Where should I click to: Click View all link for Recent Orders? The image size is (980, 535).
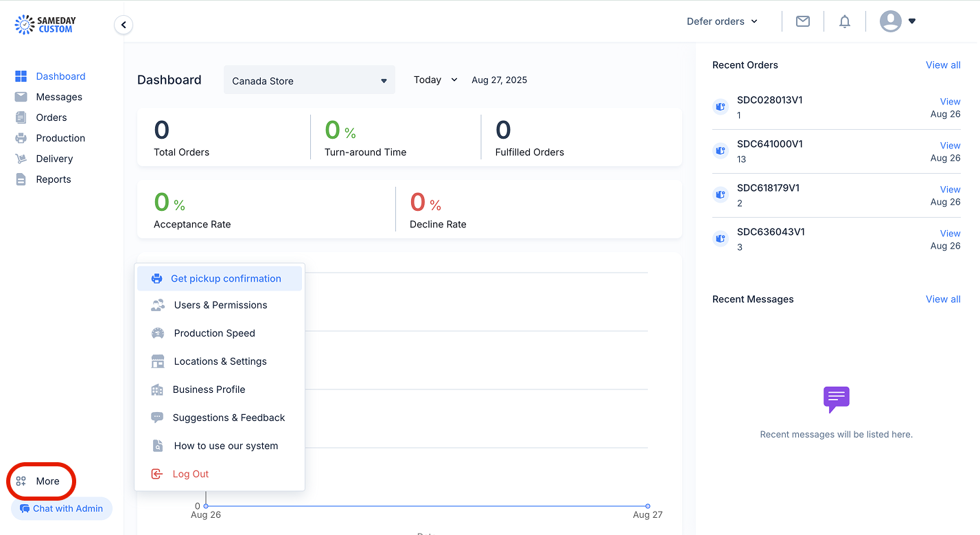943,65
